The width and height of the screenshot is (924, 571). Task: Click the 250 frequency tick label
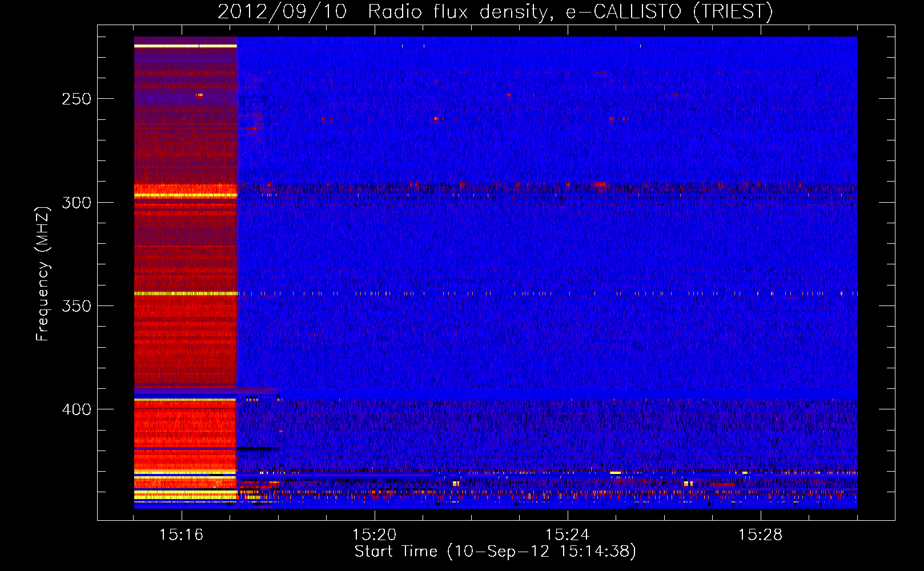tap(77, 99)
